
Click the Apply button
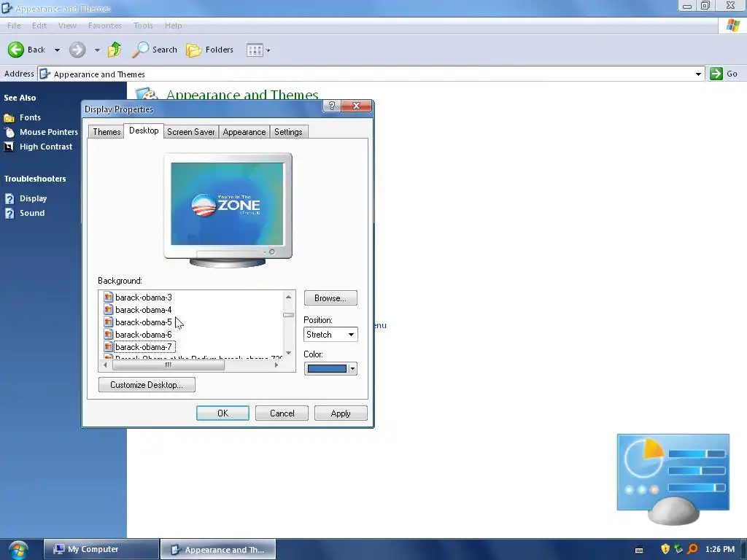pyautogui.click(x=341, y=413)
